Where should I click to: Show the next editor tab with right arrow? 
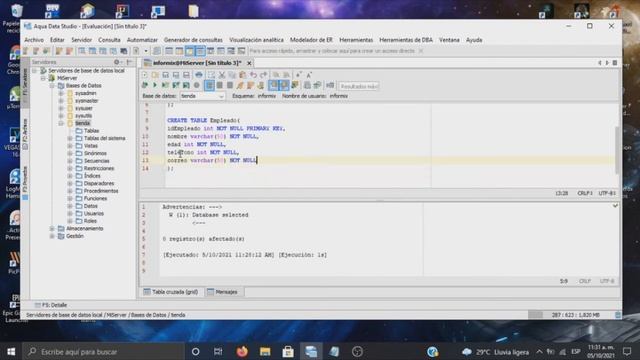[x=607, y=63]
